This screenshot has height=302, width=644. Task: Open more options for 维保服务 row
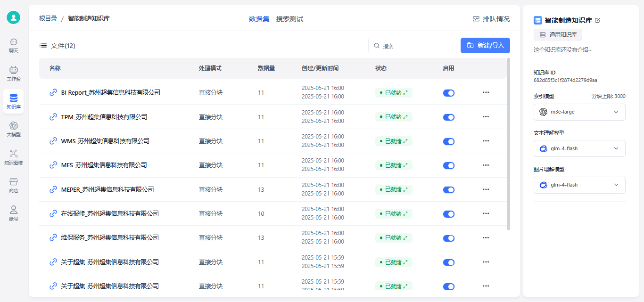point(486,237)
